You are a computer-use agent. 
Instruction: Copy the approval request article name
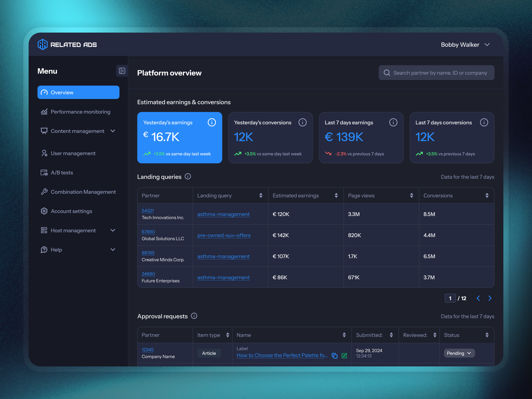pyautogui.click(x=334, y=356)
